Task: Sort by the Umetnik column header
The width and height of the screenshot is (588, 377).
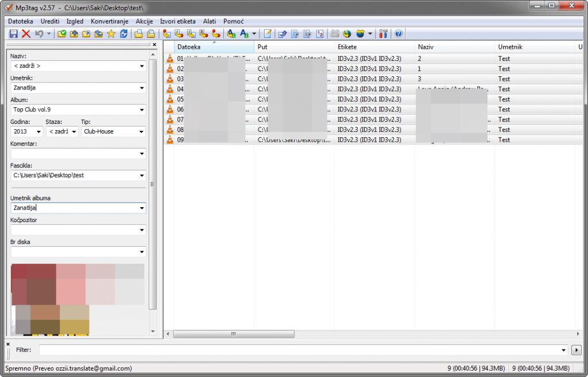Action: (x=535, y=47)
